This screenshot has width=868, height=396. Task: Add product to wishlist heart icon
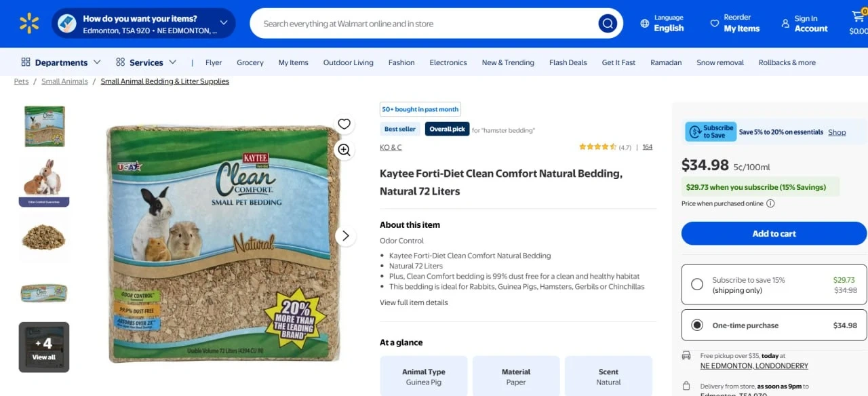[344, 123]
